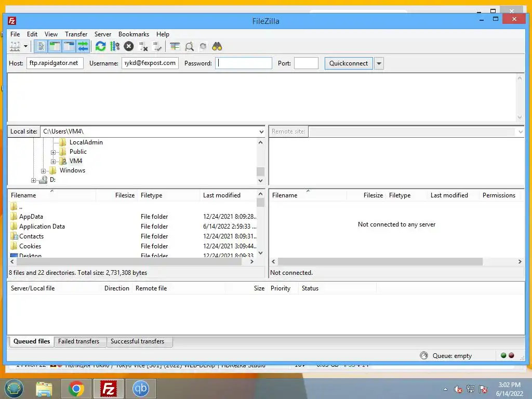The width and height of the screenshot is (532, 399).
Task: Expand the Windows folder tree node
Action: pos(43,171)
